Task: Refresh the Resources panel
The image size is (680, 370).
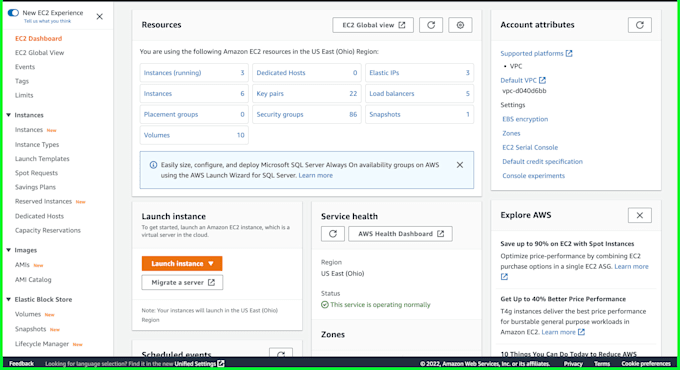Action: click(x=431, y=25)
